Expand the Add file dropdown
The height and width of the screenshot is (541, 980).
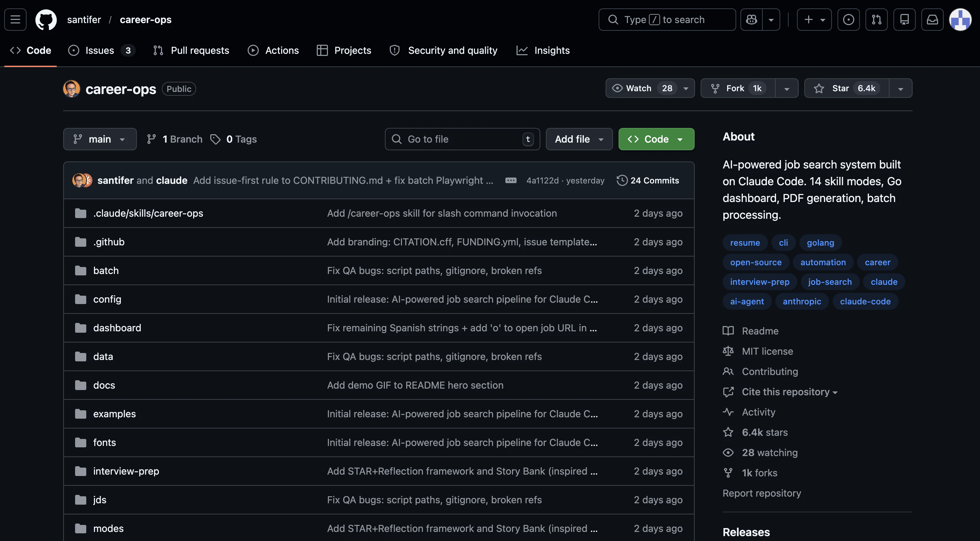(579, 139)
